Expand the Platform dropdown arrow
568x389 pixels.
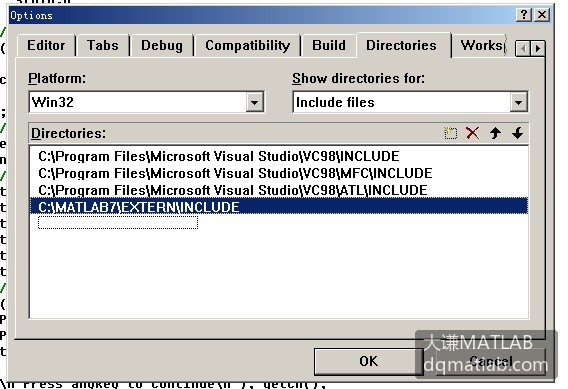[x=255, y=102]
